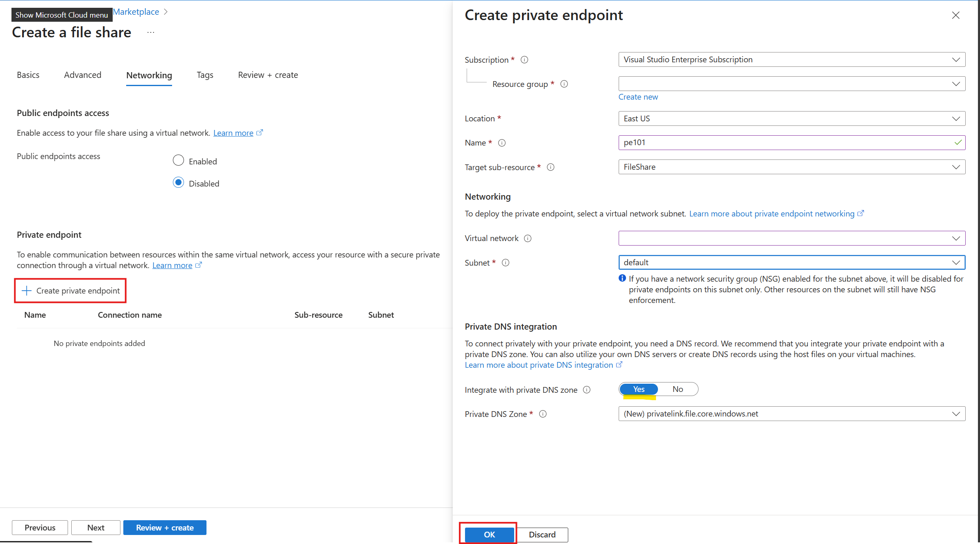This screenshot has height=544, width=980.
Task: Set Integrate with private DNS zone to No
Action: 678,389
